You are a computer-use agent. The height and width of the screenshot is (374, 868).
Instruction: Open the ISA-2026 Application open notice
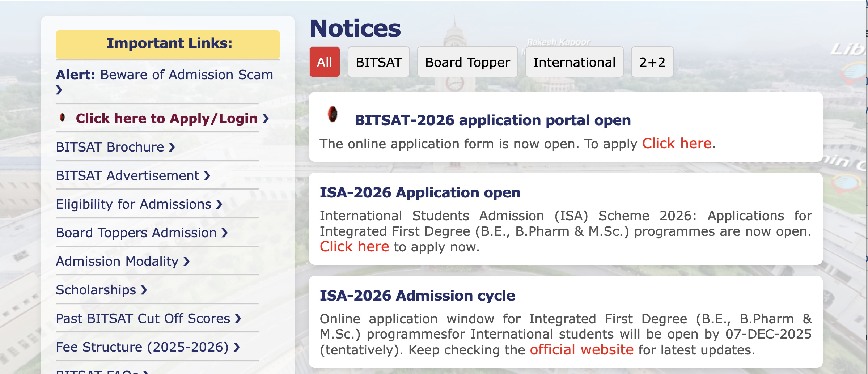pyautogui.click(x=419, y=192)
